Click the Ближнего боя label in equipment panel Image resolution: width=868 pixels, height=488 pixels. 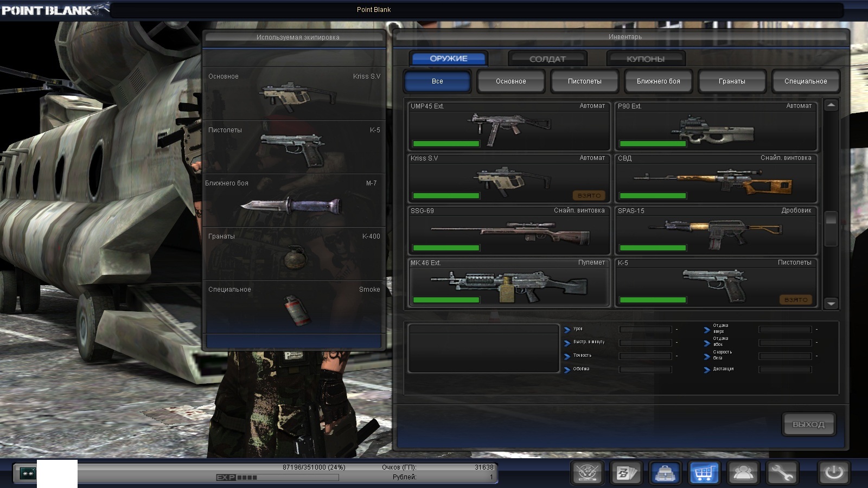pyautogui.click(x=227, y=183)
